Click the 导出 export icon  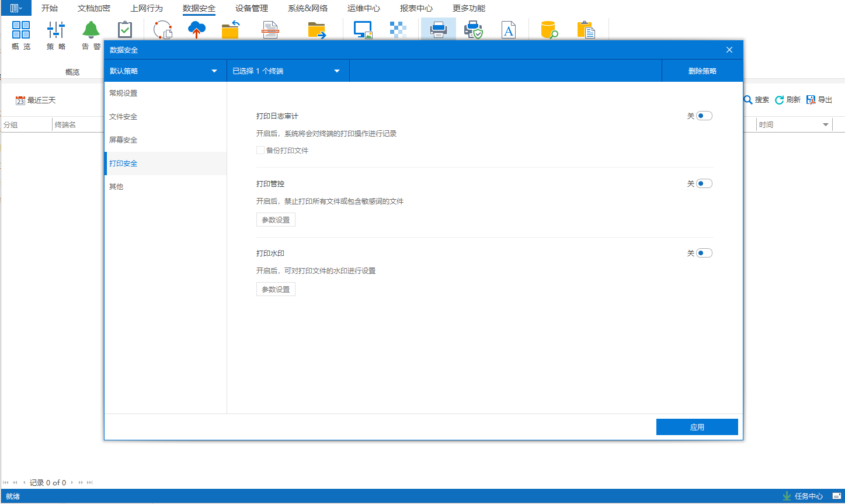[x=811, y=100]
